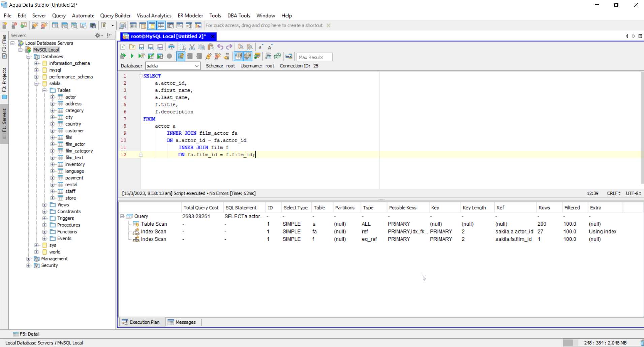The image size is (644, 347).
Task: Click the Open File folder icon
Action: [x=132, y=47]
